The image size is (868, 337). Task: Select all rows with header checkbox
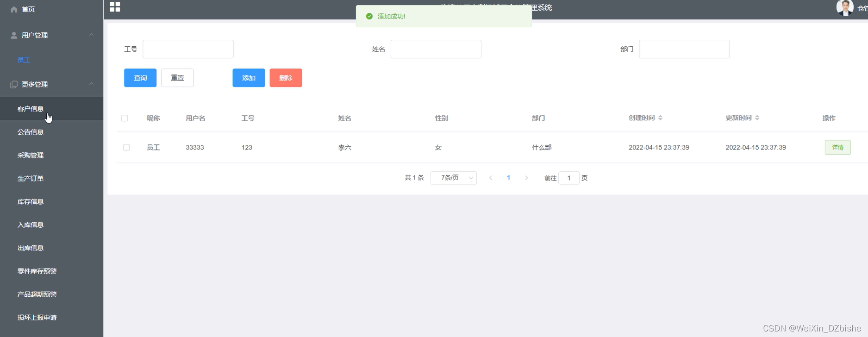pyautogui.click(x=125, y=118)
